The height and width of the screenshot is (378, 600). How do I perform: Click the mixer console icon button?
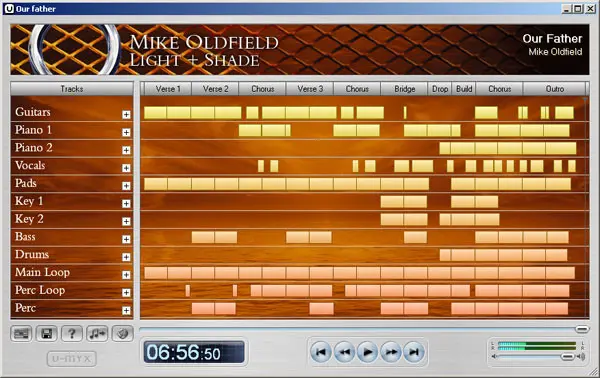[x=21, y=334]
